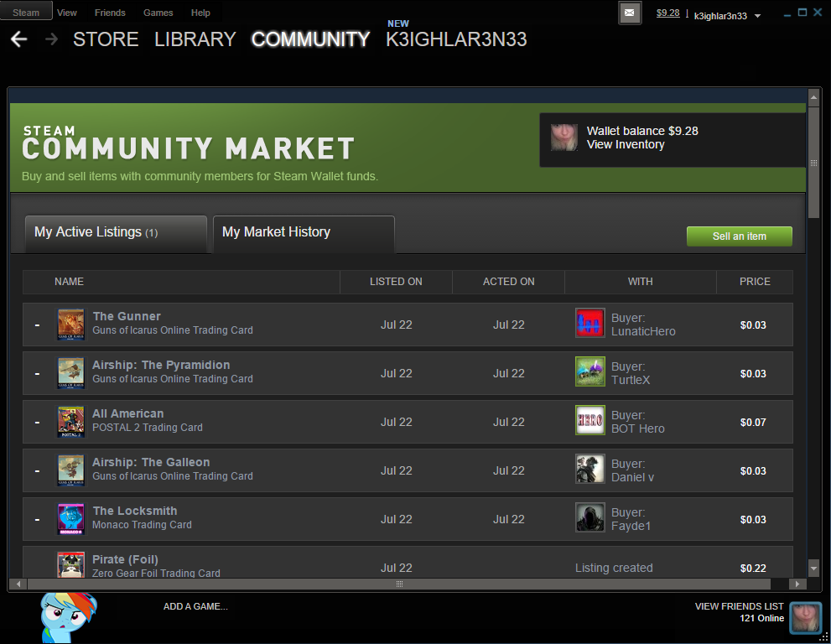Click the horizontal scrollbar left arrow
This screenshot has width=831, height=644.
tap(18, 584)
